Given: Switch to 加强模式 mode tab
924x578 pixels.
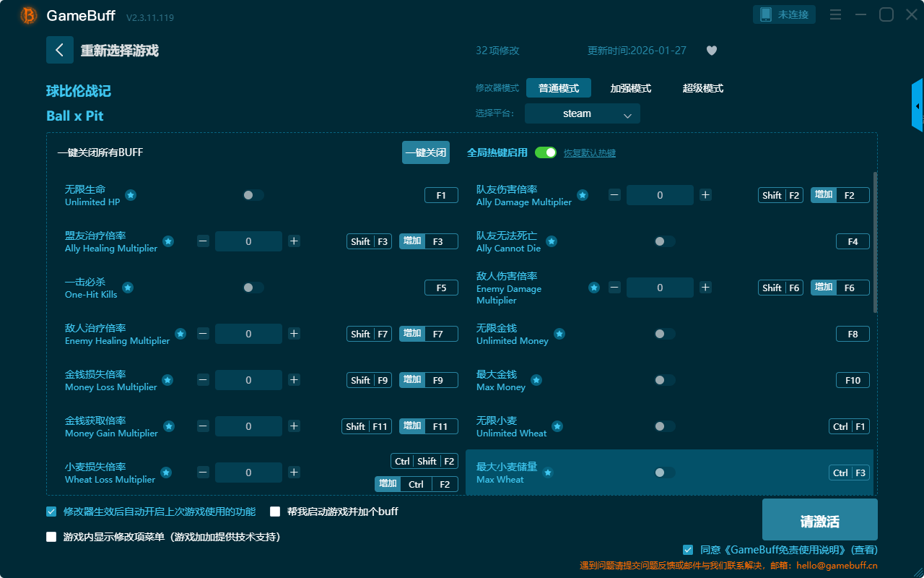Looking at the screenshot, I should (630, 88).
